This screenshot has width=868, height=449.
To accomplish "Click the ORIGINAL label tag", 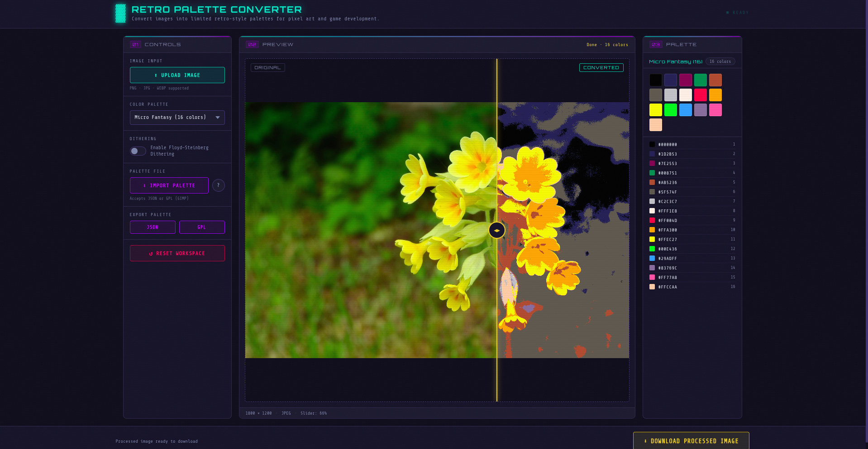I will click(x=268, y=67).
